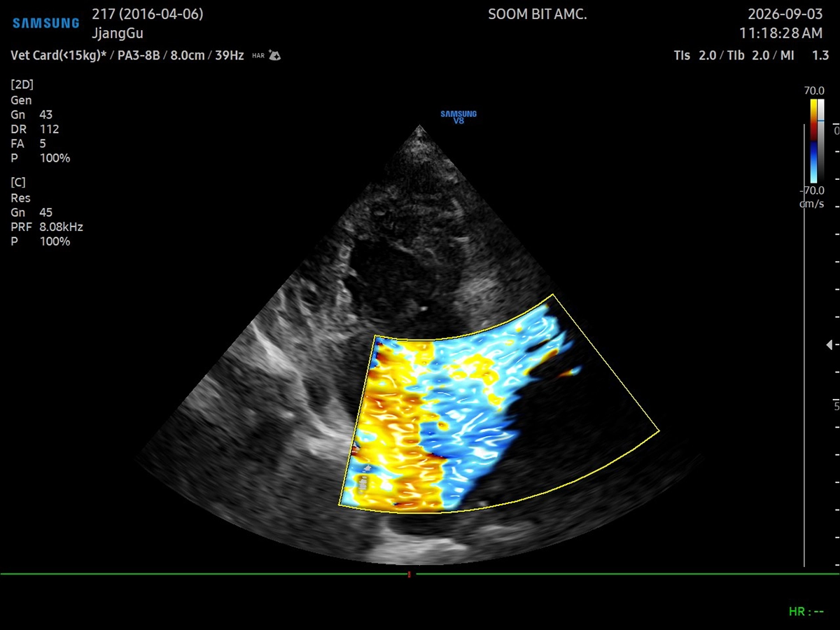
Task: Click the 'cm/s' velocity unit label
Action: coord(812,204)
